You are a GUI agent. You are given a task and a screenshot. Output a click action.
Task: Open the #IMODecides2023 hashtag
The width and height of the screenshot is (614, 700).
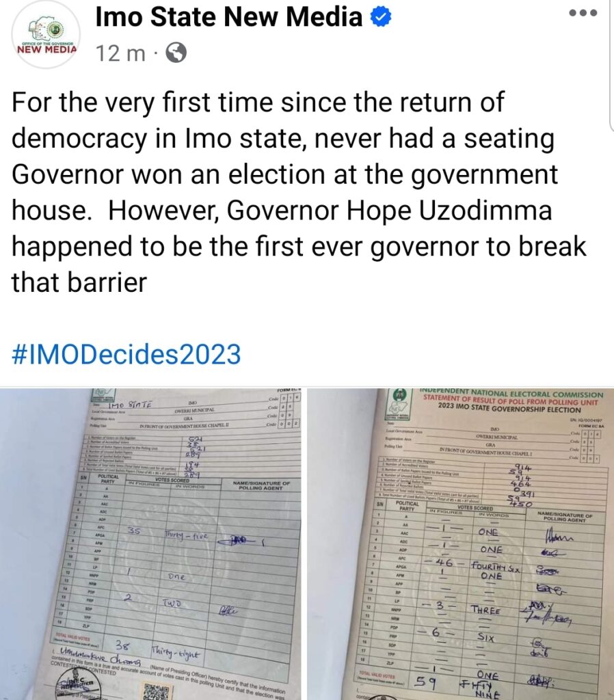(x=126, y=355)
